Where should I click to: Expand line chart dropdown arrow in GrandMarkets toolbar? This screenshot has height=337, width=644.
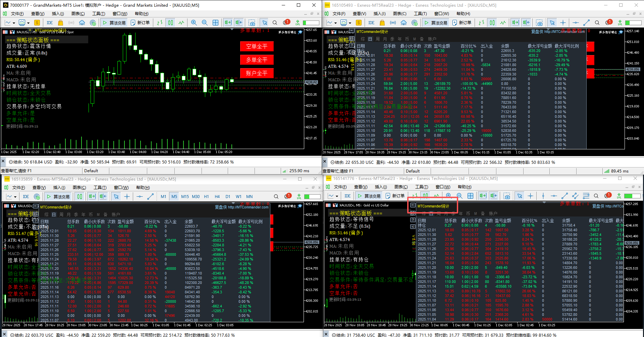(14, 23)
